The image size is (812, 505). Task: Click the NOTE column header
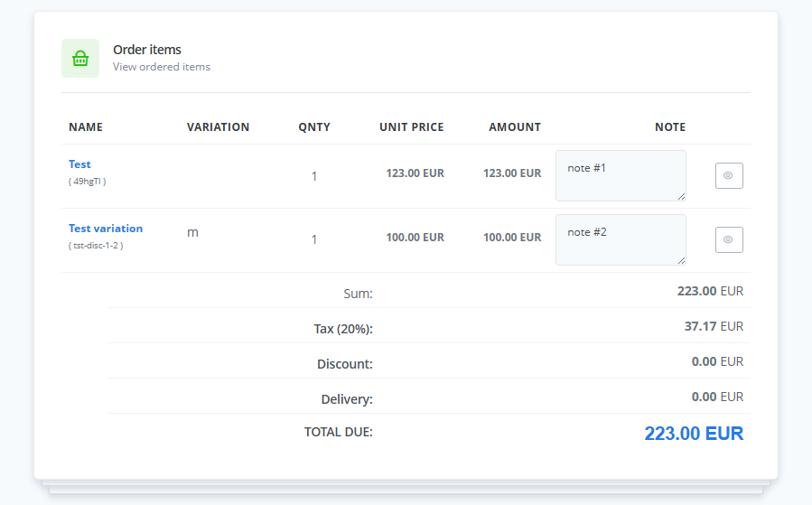click(x=670, y=126)
